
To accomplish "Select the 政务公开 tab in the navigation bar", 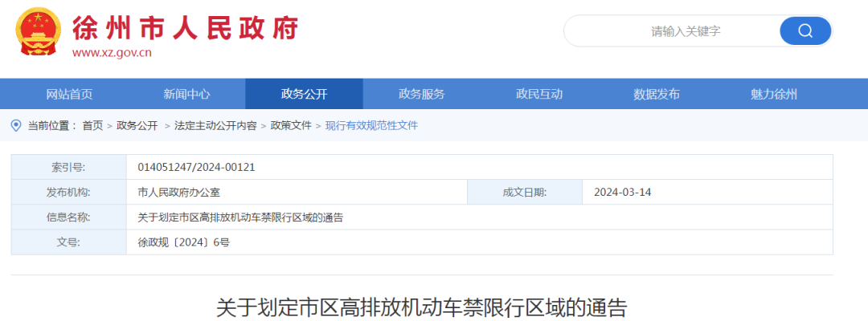I will pyautogui.click(x=304, y=94).
